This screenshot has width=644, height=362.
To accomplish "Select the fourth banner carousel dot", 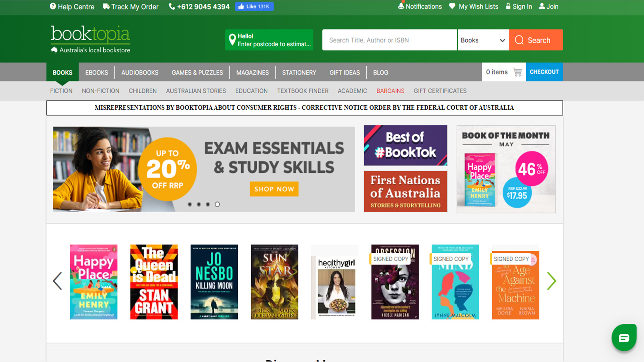I will tap(217, 204).
